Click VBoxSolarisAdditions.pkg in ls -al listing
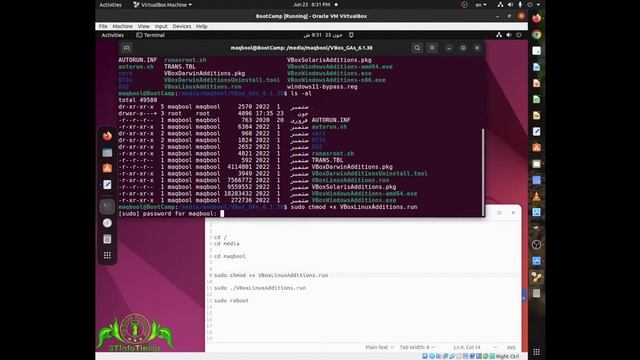Image resolution: width=640 pixels, height=360 pixels. [x=354, y=187]
